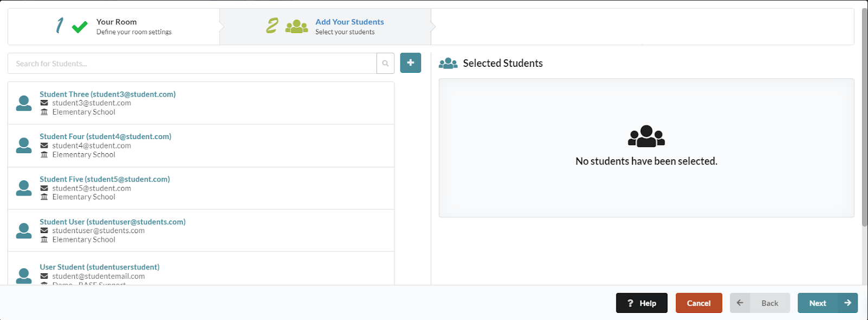Click the Selected Students heading

click(x=503, y=64)
